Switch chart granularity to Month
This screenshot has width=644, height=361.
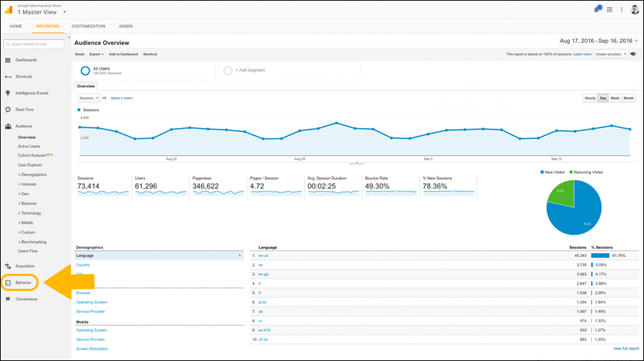coord(628,98)
